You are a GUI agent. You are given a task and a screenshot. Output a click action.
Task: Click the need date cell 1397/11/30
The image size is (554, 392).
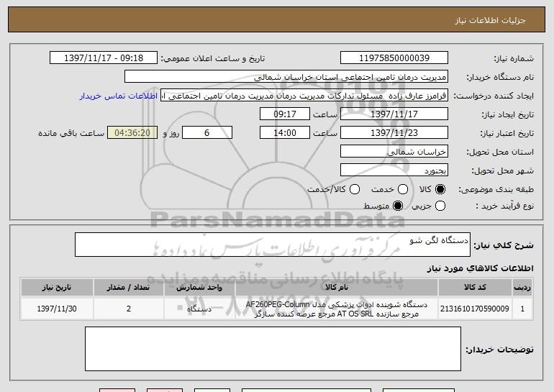coord(57,309)
